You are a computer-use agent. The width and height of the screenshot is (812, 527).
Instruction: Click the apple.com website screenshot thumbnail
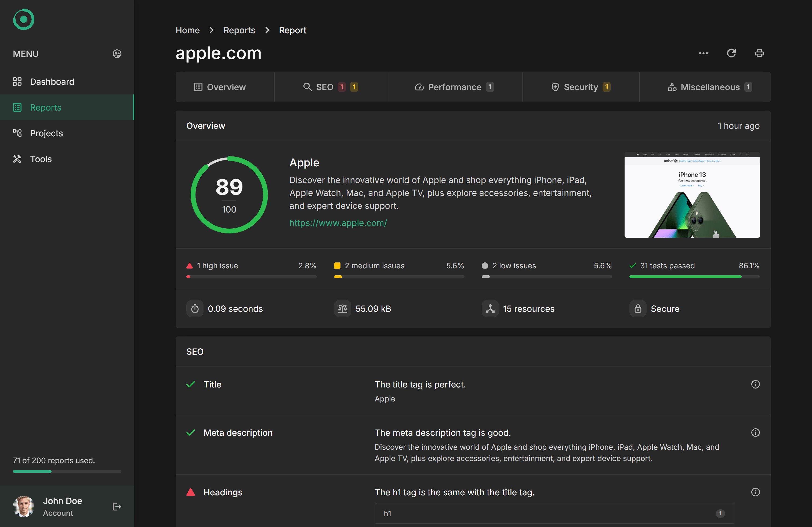click(x=691, y=195)
